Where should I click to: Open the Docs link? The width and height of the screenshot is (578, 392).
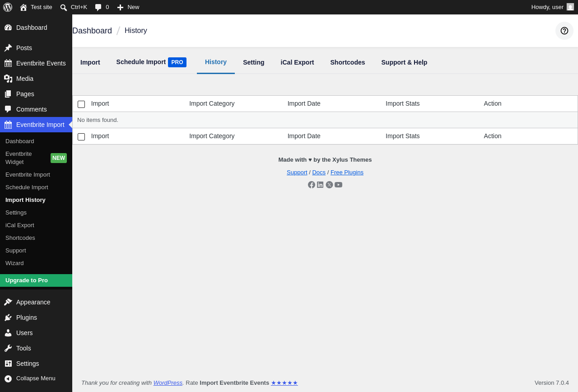pyautogui.click(x=319, y=173)
